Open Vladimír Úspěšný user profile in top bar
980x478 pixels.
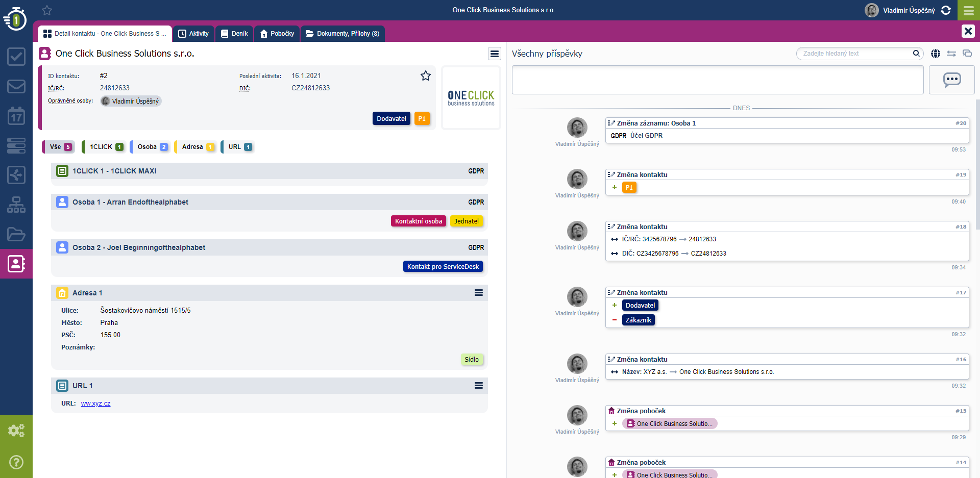900,10
